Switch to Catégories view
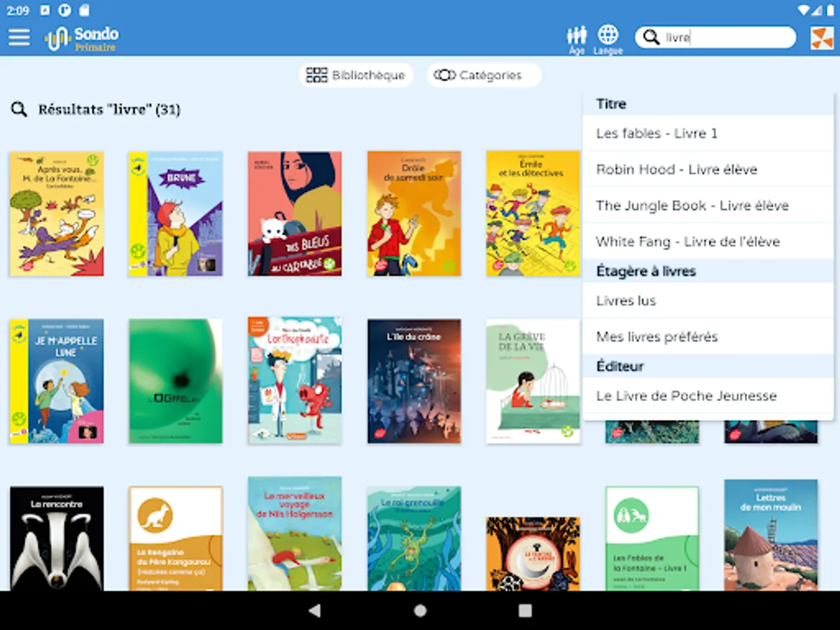This screenshot has height=630, width=840. 484,75
